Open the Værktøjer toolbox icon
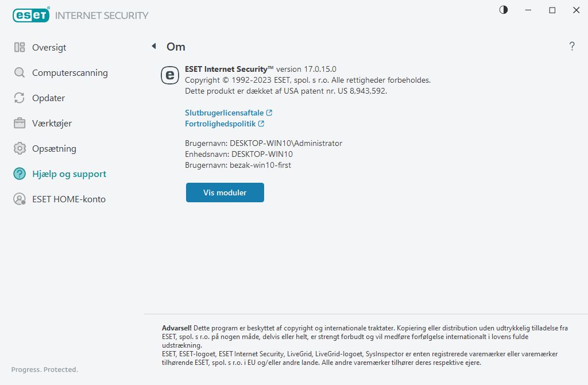 (19, 123)
